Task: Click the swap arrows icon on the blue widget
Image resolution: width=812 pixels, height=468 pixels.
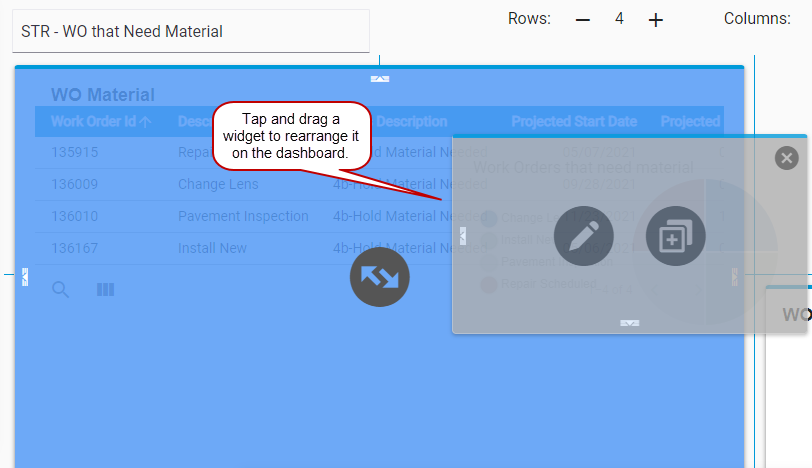Action: [379, 277]
